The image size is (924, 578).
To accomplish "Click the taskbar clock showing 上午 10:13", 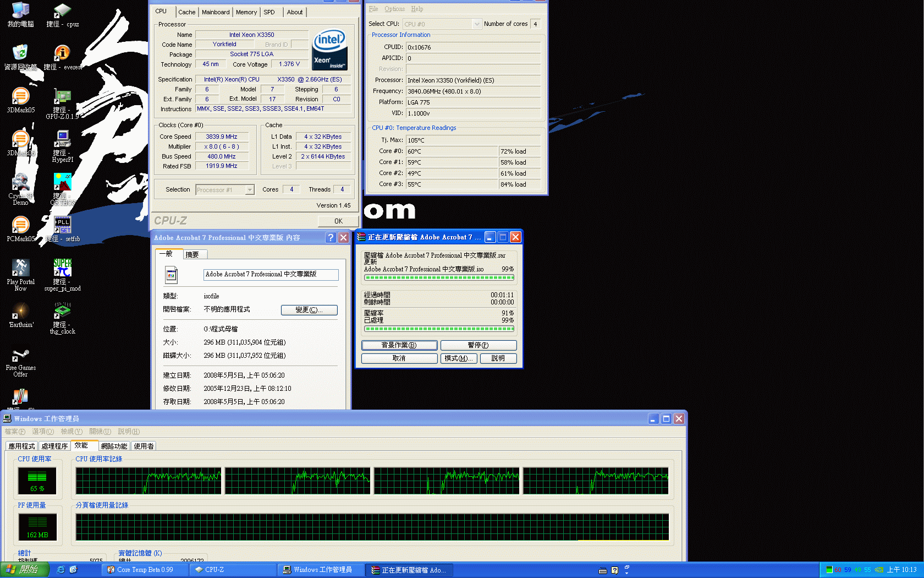I will 901,570.
